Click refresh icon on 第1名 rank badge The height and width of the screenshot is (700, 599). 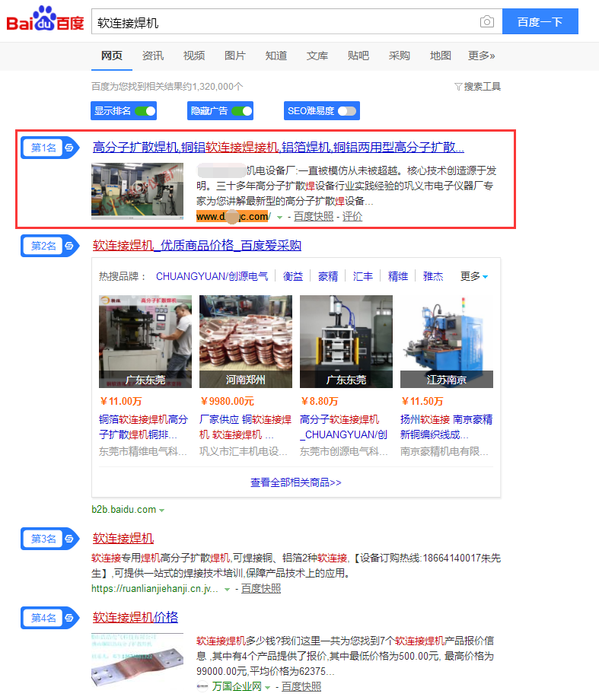(x=69, y=148)
